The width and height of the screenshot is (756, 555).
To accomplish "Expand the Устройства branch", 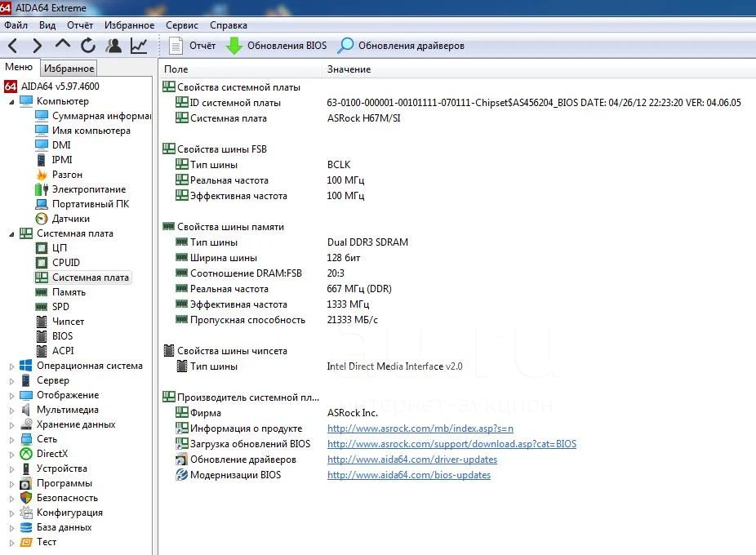I will click(11, 469).
